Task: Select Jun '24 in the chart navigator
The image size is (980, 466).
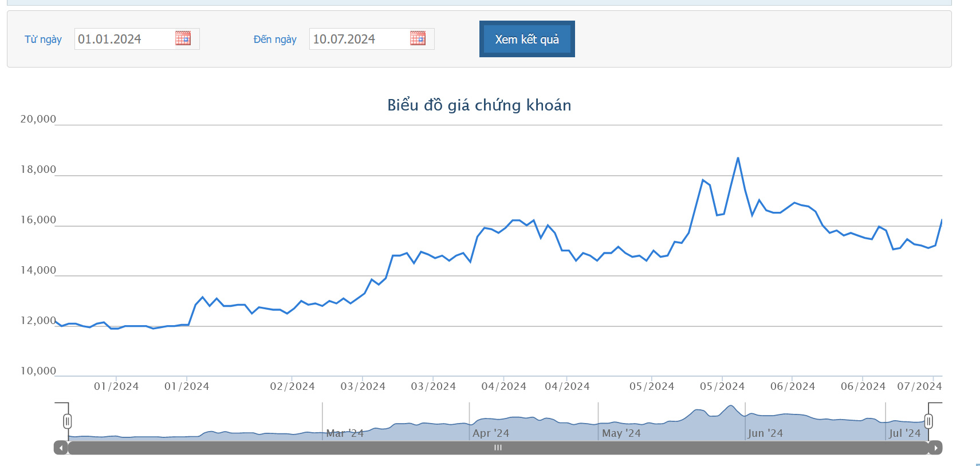Action: click(765, 433)
